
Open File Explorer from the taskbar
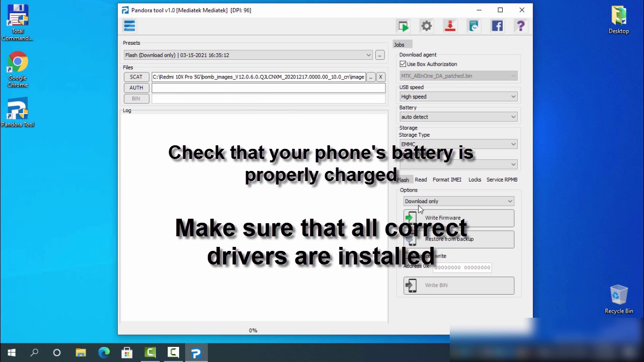pos(80,352)
